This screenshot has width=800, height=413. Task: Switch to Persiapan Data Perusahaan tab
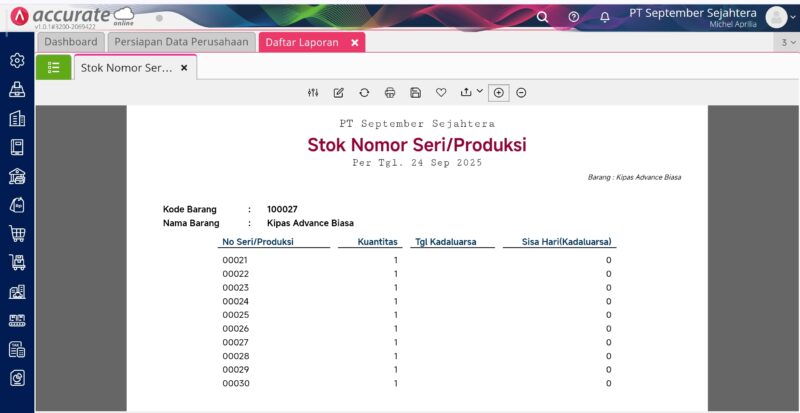(181, 42)
